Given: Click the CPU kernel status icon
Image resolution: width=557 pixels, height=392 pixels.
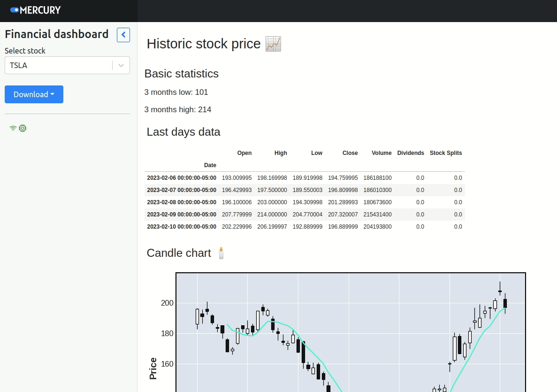Looking at the screenshot, I should click(x=23, y=128).
